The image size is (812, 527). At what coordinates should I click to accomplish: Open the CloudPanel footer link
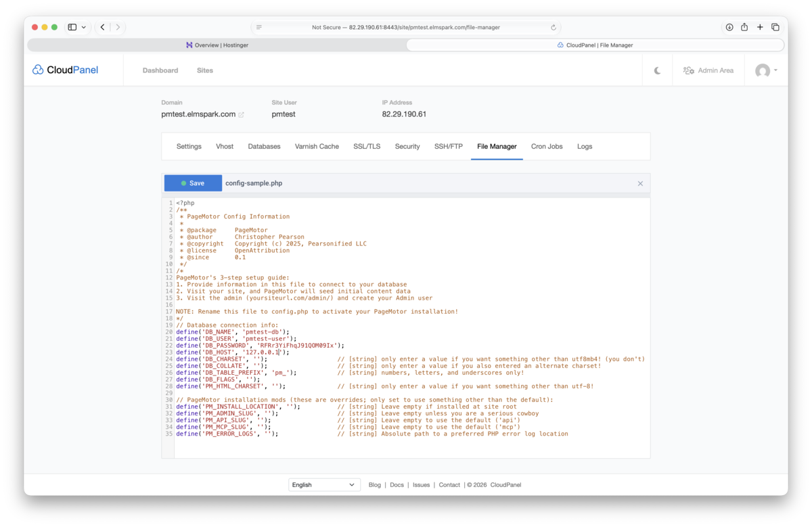(506, 485)
